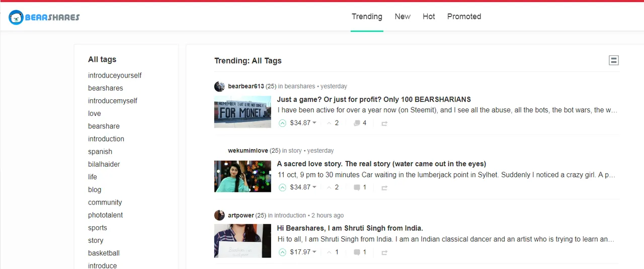
Task: Select the 'introduceyourself' tag
Action: coord(115,76)
